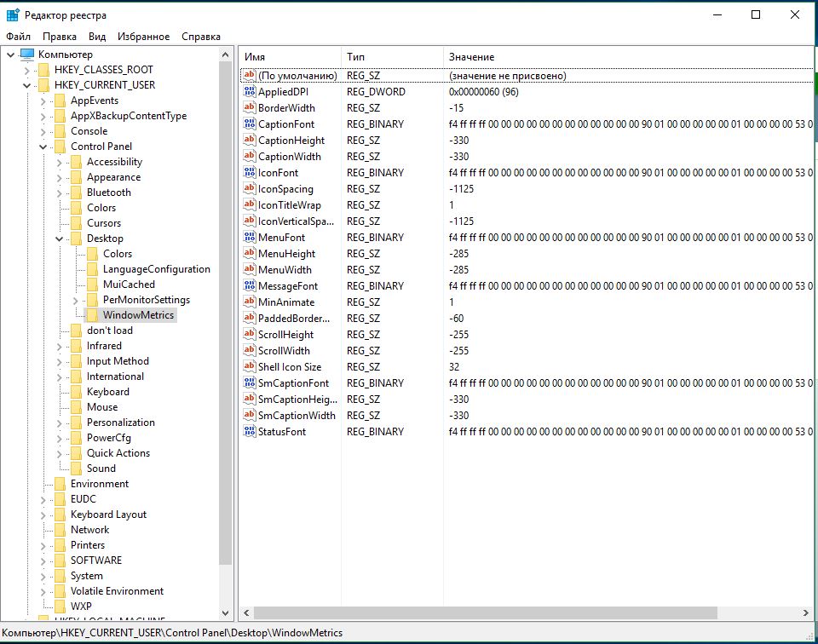Select the Keyboard Layout key
818x644 pixels.
[x=108, y=515]
